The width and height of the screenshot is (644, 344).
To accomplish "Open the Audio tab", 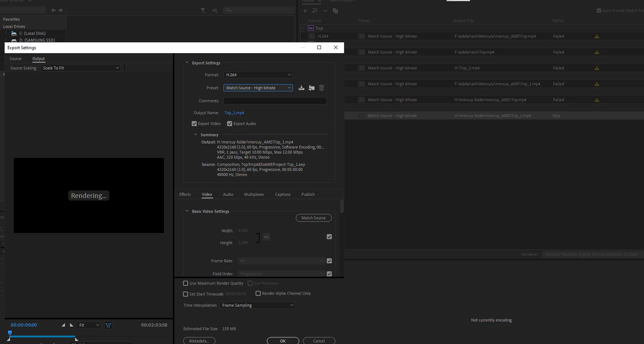I will 228,195.
